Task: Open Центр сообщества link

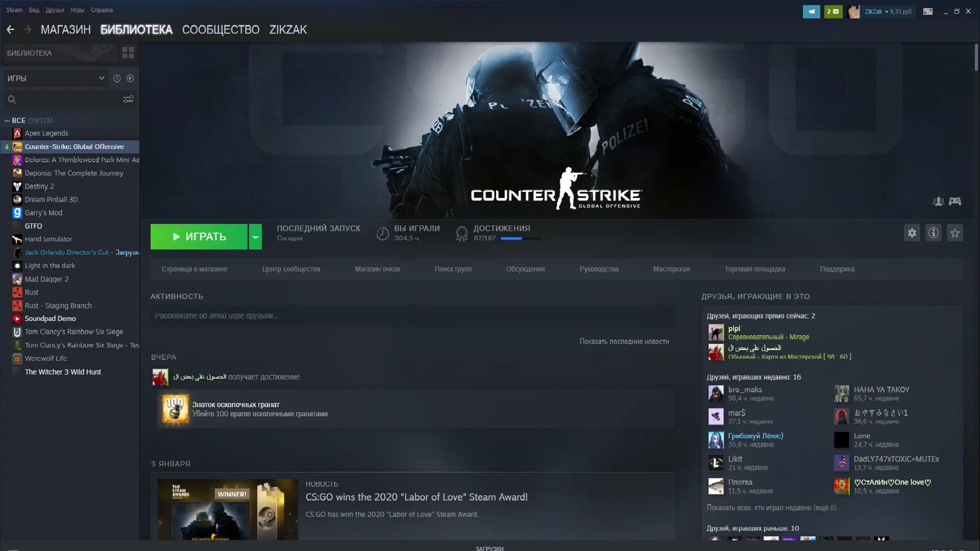Action: click(x=291, y=269)
